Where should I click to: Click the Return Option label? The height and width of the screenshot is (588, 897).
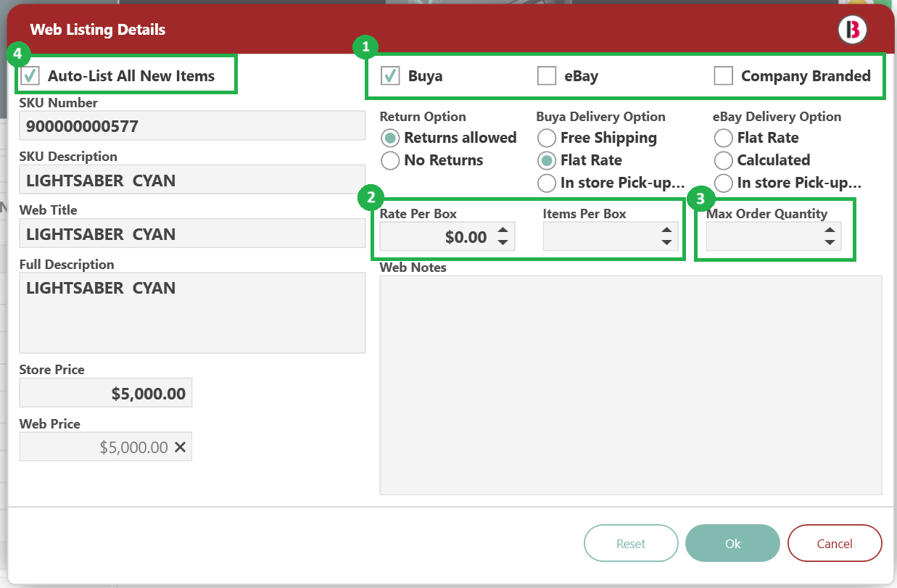point(423,117)
